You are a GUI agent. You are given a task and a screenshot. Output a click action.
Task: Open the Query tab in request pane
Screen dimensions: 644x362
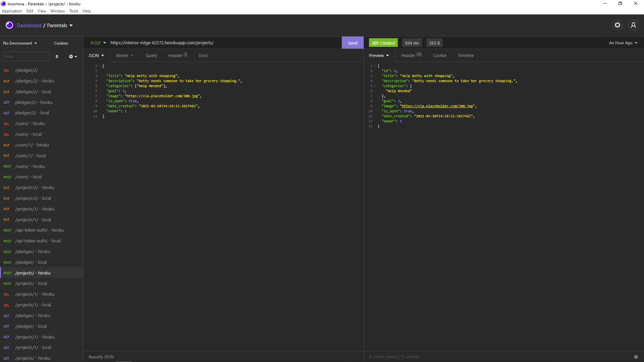(151, 56)
